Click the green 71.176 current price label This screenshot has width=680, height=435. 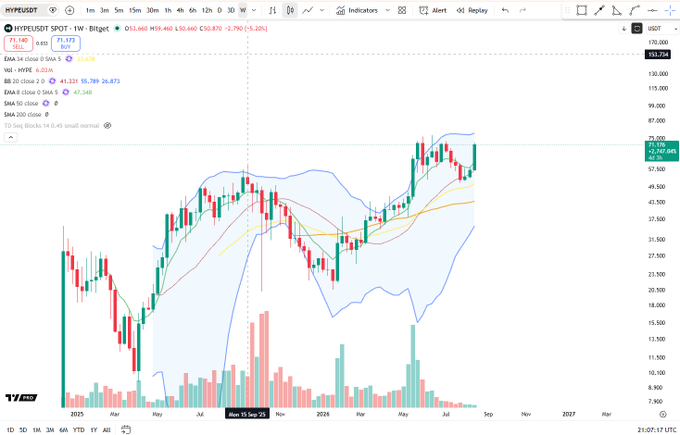click(x=662, y=151)
